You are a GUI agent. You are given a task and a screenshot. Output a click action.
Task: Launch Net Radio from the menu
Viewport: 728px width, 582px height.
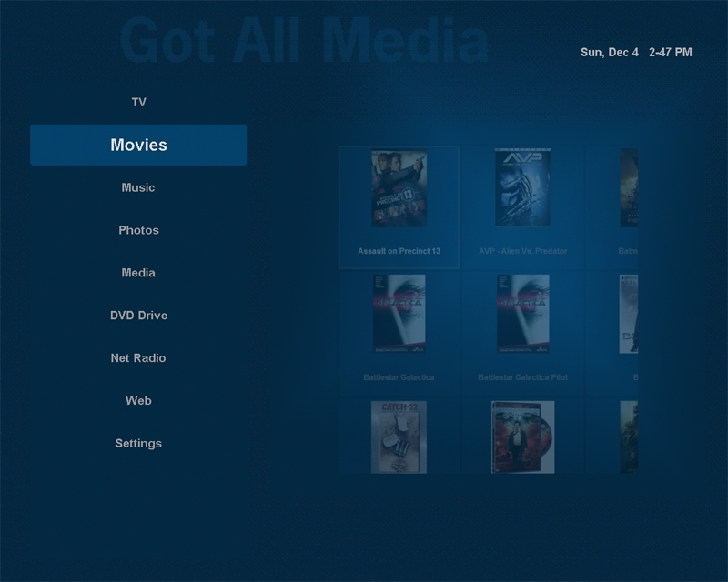(138, 358)
